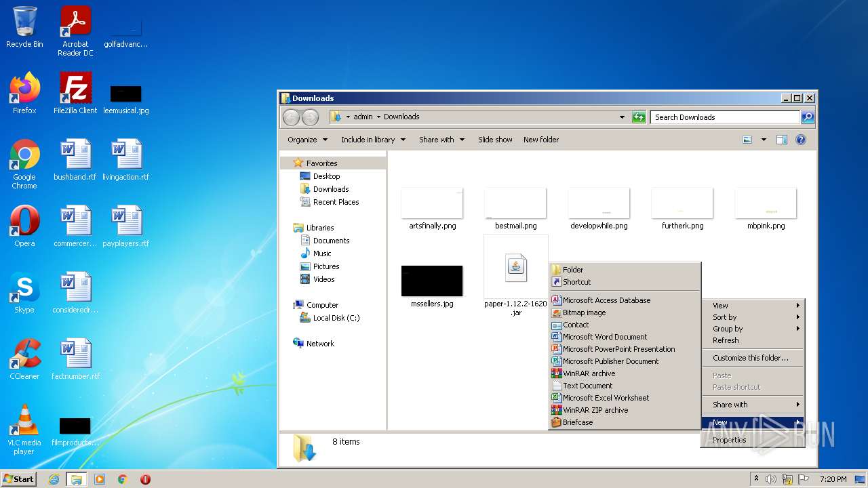Create new Folder from submenu
Viewport: 868px width, 488px height.
pos(624,270)
